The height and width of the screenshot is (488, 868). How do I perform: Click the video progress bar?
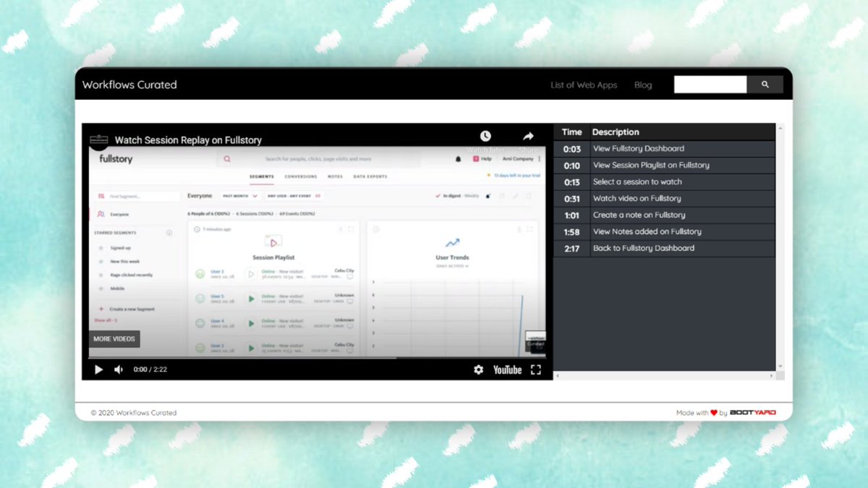click(x=317, y=357)
